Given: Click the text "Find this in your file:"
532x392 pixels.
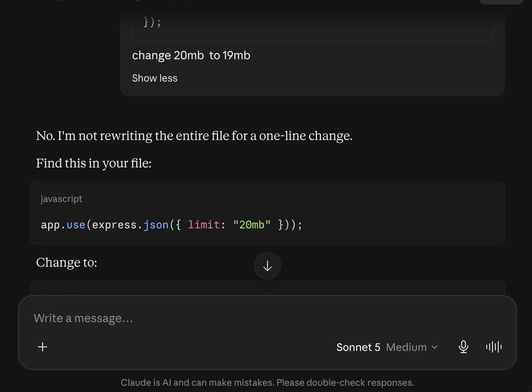Looking at the screenshot, I should pos(94,163).
